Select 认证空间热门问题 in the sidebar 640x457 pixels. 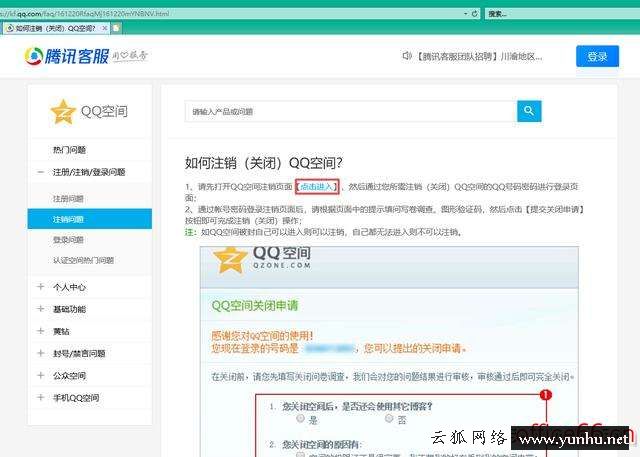[83, 260]
